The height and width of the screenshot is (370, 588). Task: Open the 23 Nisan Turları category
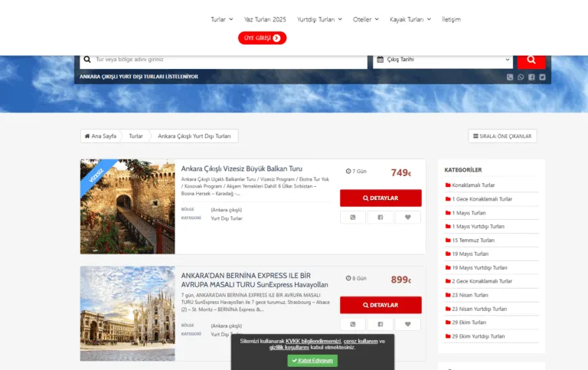click(470, 295)
